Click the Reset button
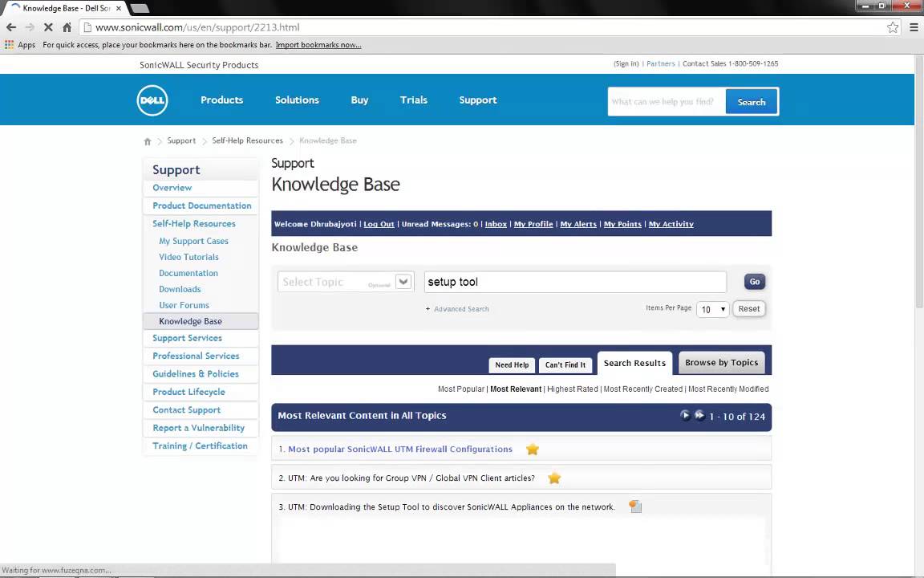This screenshot has height=578, width=924. (749, 309)
